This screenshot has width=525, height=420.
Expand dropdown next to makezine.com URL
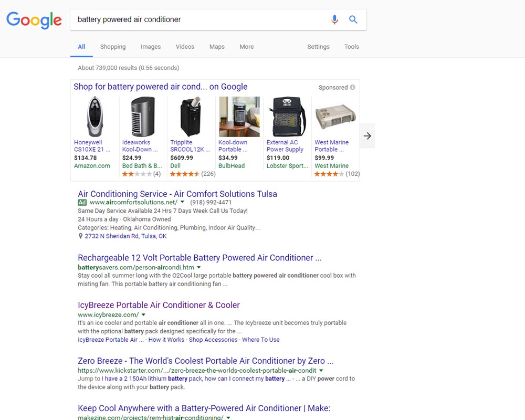(x=228, y=418)
